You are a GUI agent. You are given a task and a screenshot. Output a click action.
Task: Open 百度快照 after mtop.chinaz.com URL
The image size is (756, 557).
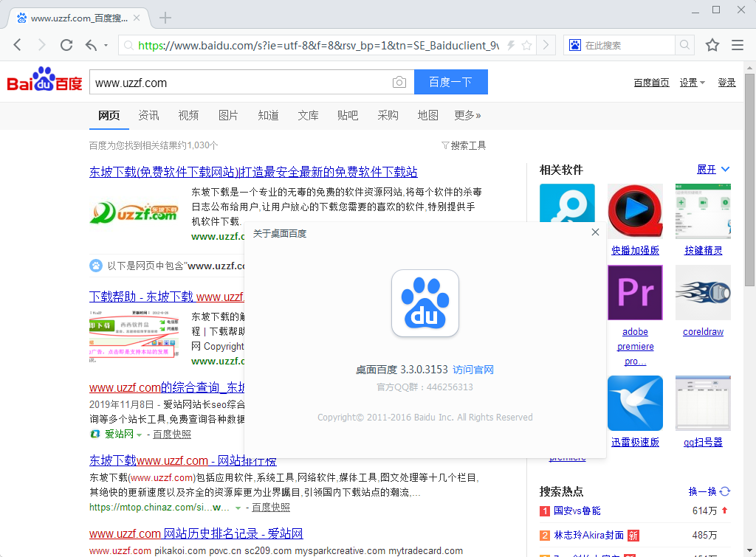pyautogui.click(x=270, y=508)
